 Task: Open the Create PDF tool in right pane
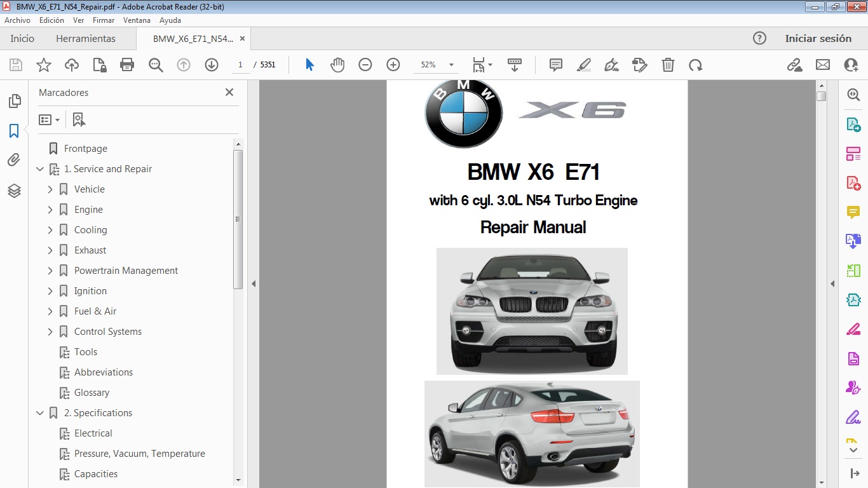coord(853,183)
